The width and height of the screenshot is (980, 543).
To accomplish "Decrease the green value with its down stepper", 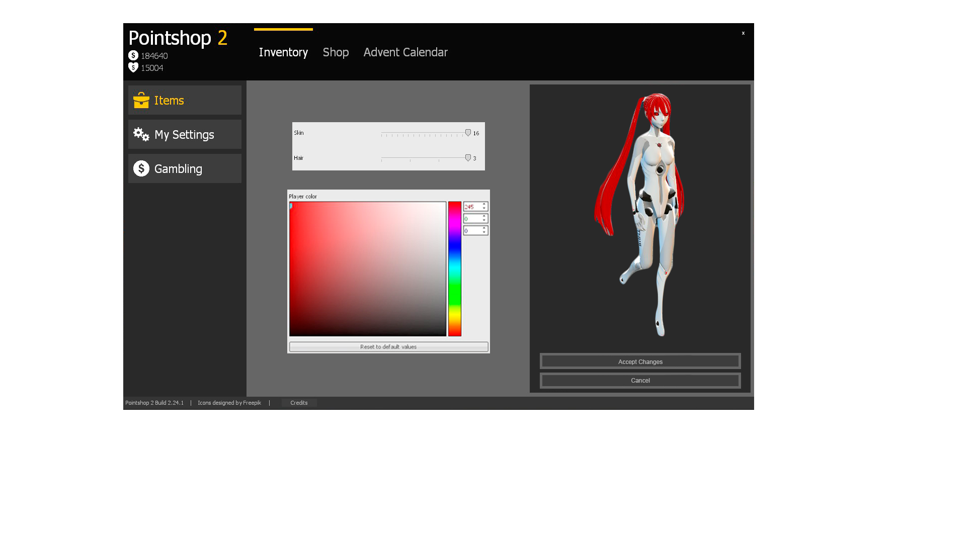I will tap(483, 221).
